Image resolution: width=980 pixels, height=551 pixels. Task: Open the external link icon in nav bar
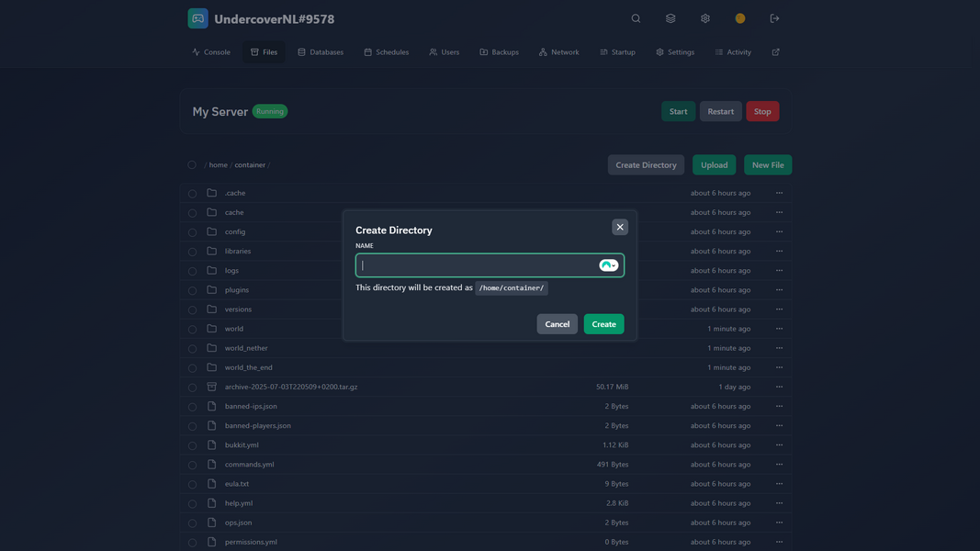click(775, 51)
